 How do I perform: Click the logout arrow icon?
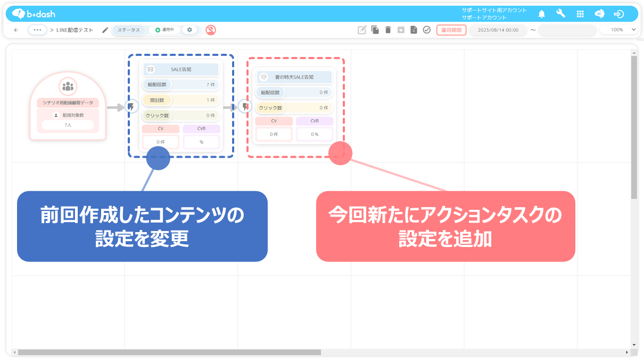tap(619, 14)
